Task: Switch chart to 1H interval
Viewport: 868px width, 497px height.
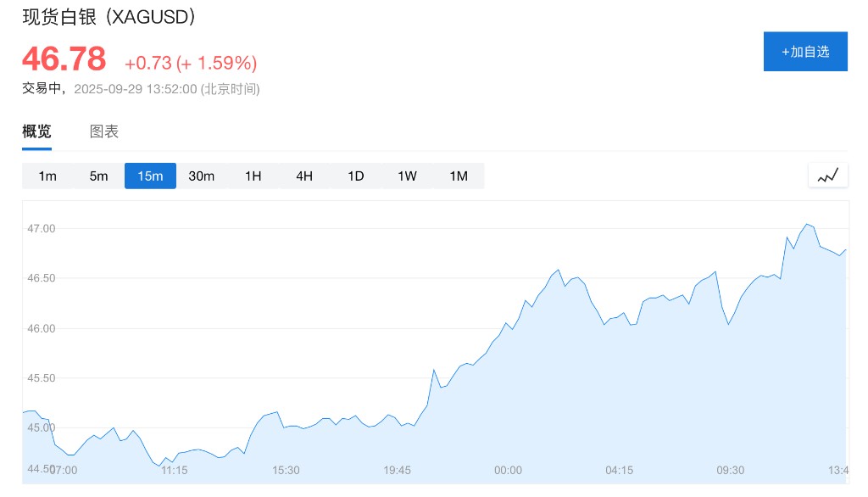Action: [253, 176]
